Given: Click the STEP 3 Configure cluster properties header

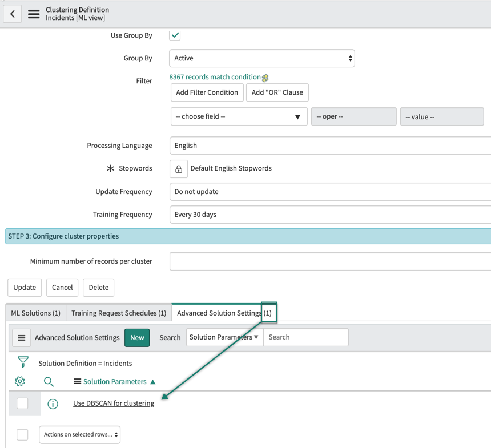Looking at the screenshot, I should pos(248,236).
